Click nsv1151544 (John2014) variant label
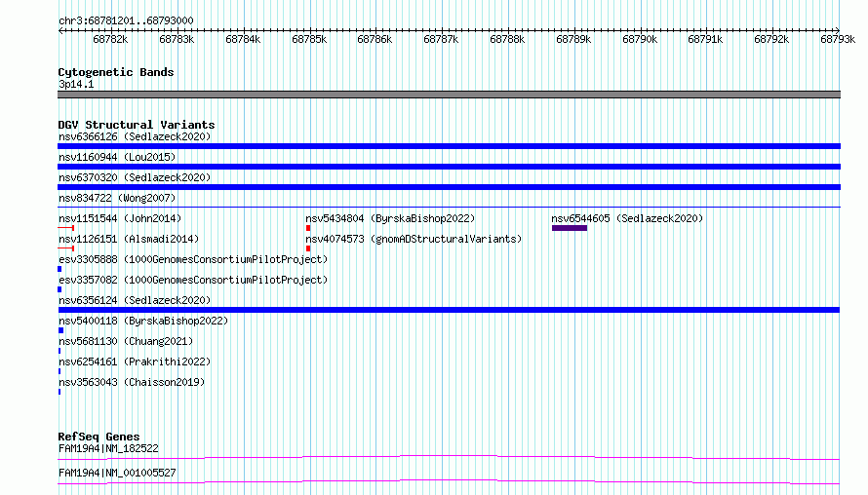The image size is (868, 495). (120, 218)
